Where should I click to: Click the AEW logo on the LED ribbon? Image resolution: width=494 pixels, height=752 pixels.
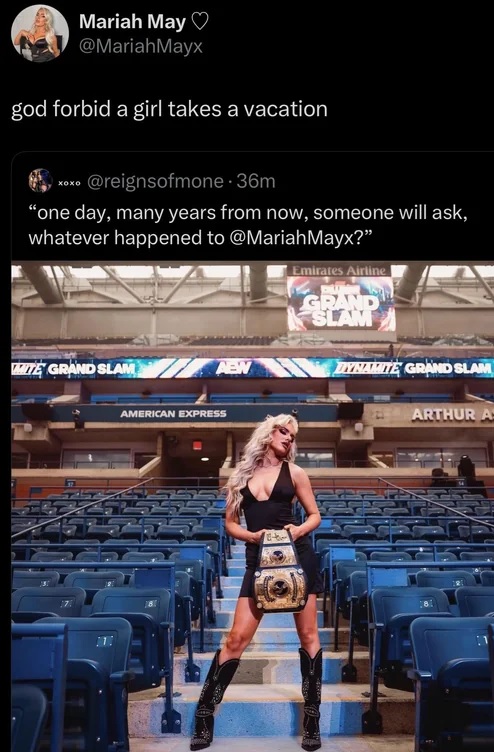click(x=234, y=368)
